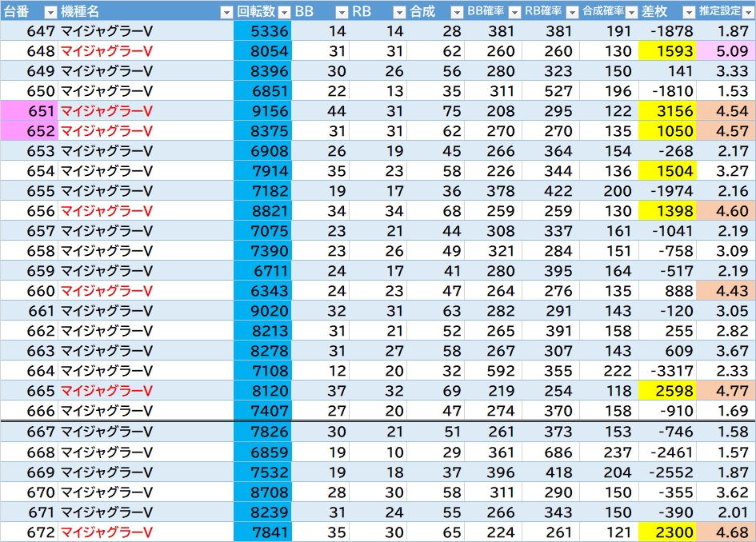
Task: Select 合成確率 cell 118
Action: [x=610, y=391]
